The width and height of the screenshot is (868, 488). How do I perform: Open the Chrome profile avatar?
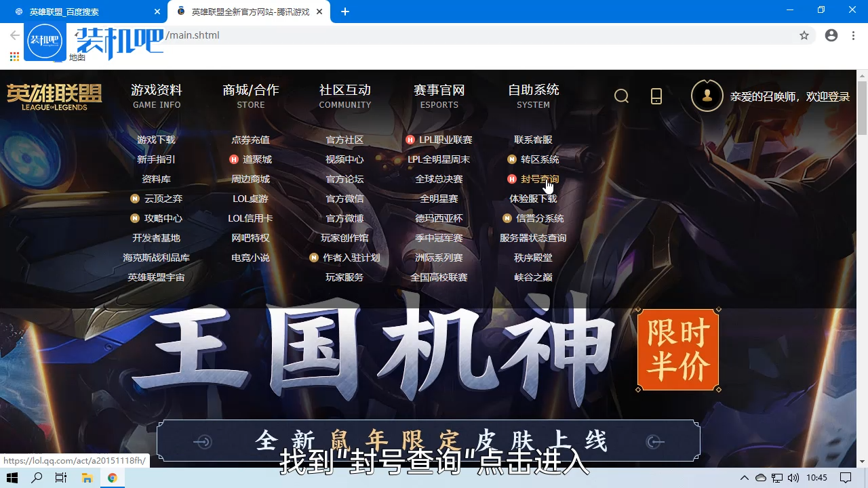click(831, 35)
